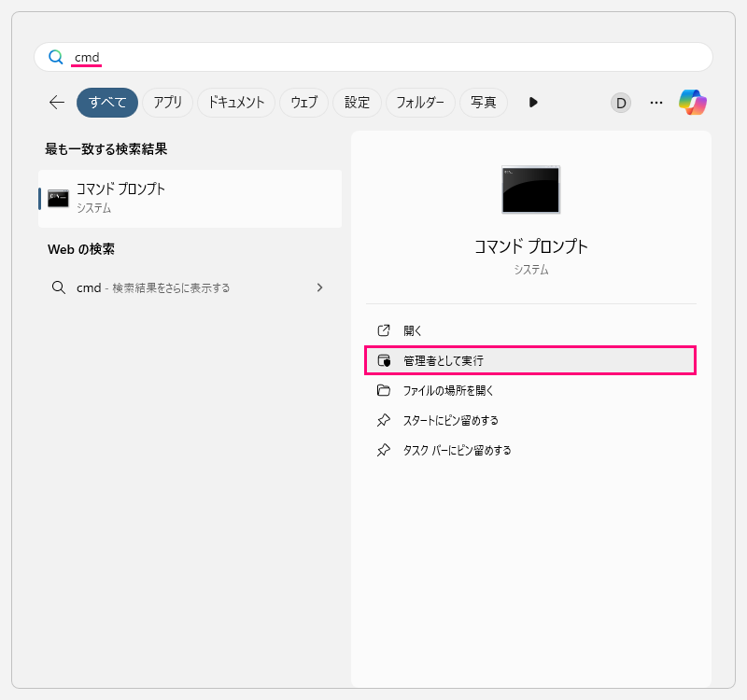Switch to the ドキュメント filter tab
The width and height of the screenshot is (747, 700).
(236, 103)
